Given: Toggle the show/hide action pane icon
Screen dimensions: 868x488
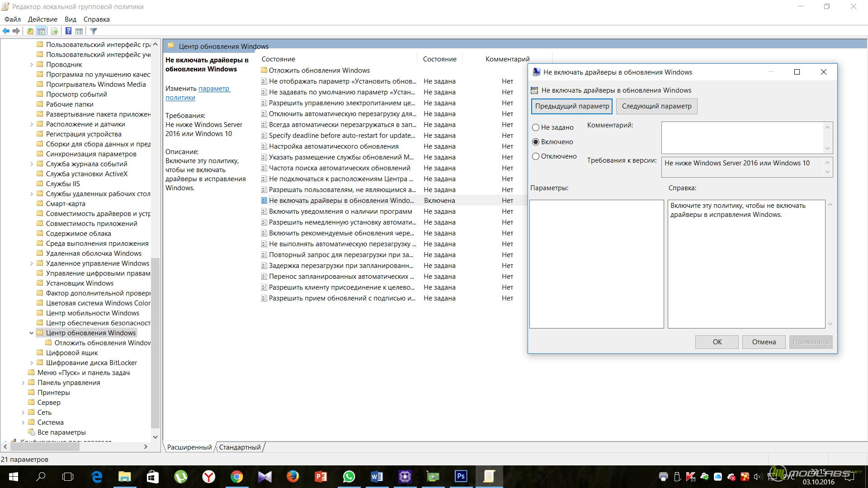Looking at the screenshot, I should [79, 31].
